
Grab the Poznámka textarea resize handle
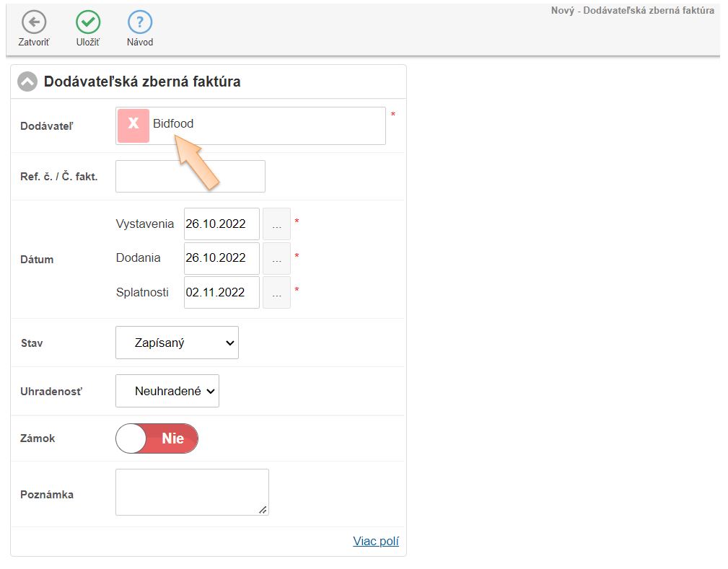263,510
